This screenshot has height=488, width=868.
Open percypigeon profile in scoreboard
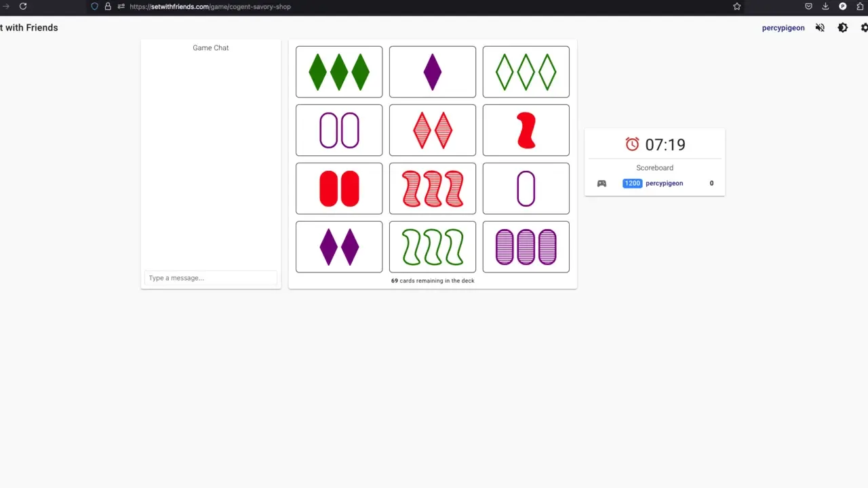[664, 183]
